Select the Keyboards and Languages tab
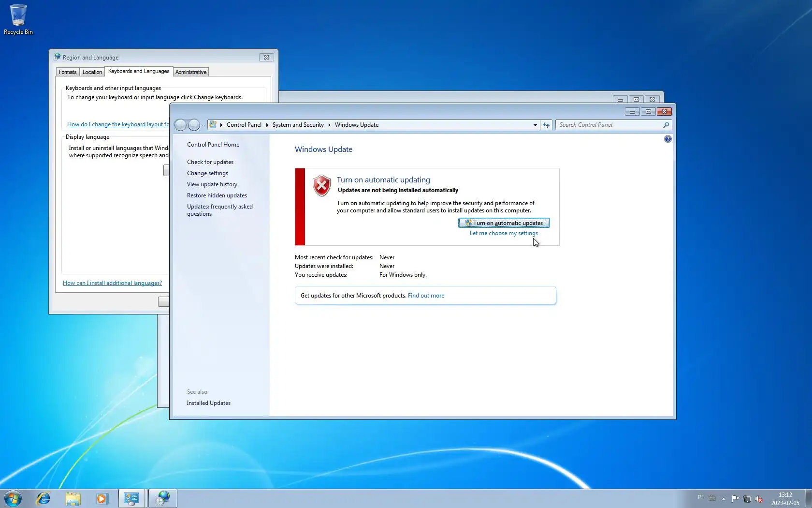The image size is (812, 508). pyautogui.click(x=139, y=71)
